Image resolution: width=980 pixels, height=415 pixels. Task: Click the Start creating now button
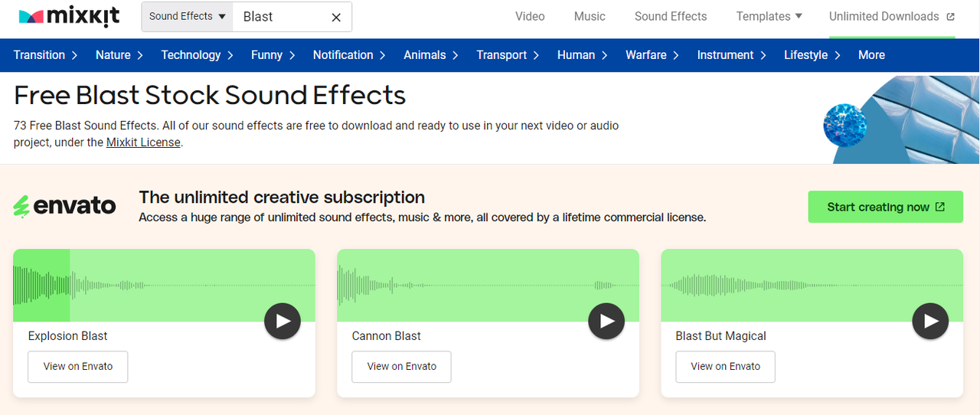click(885, 207)
